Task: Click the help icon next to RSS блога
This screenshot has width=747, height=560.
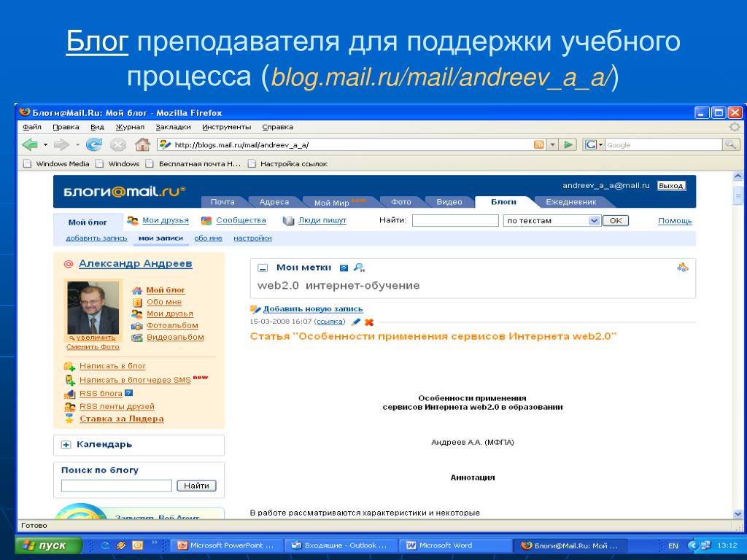Action: (x=128, y=393)
